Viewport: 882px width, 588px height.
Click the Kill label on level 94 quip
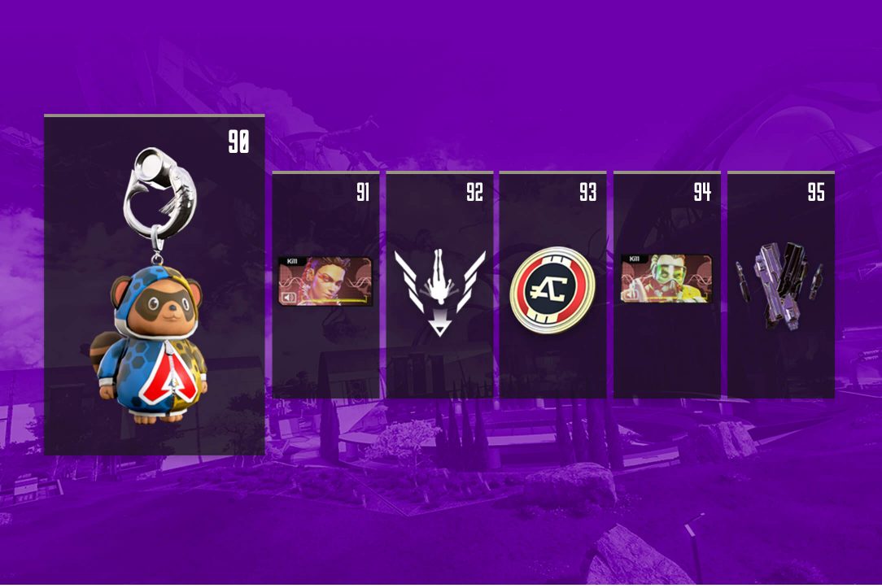pos(634,259)
